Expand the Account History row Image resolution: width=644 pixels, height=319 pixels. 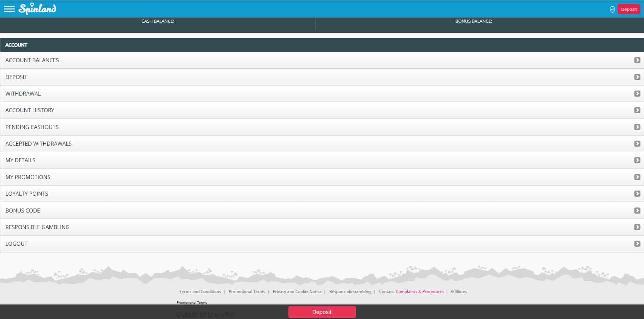[x=30, y=110]
